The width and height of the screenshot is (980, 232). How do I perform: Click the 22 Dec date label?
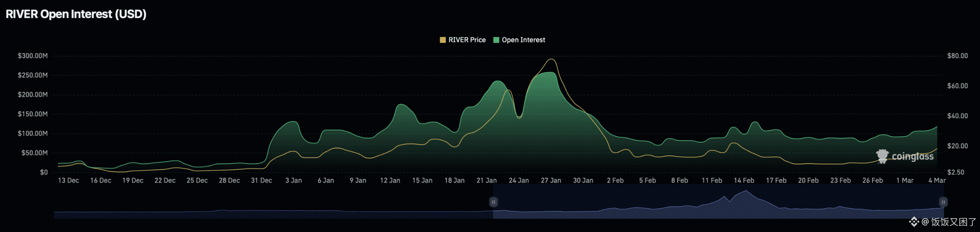click(x=165, y=180)
